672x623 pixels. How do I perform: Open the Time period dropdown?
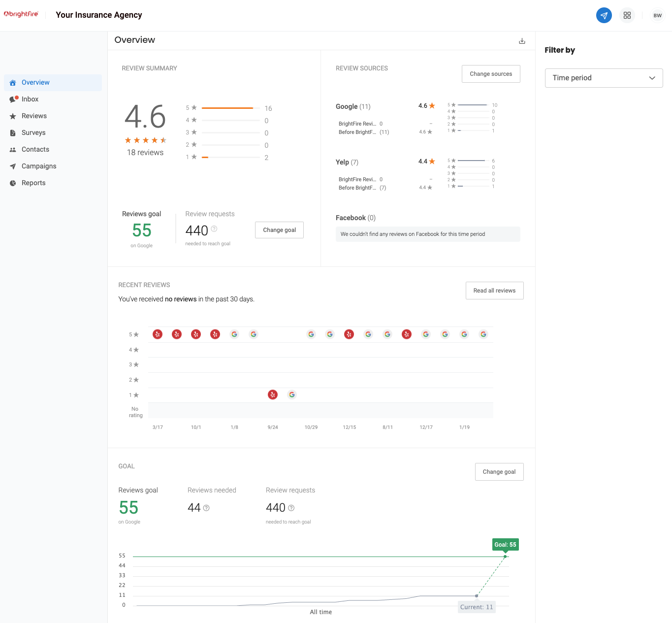point(604,78)
